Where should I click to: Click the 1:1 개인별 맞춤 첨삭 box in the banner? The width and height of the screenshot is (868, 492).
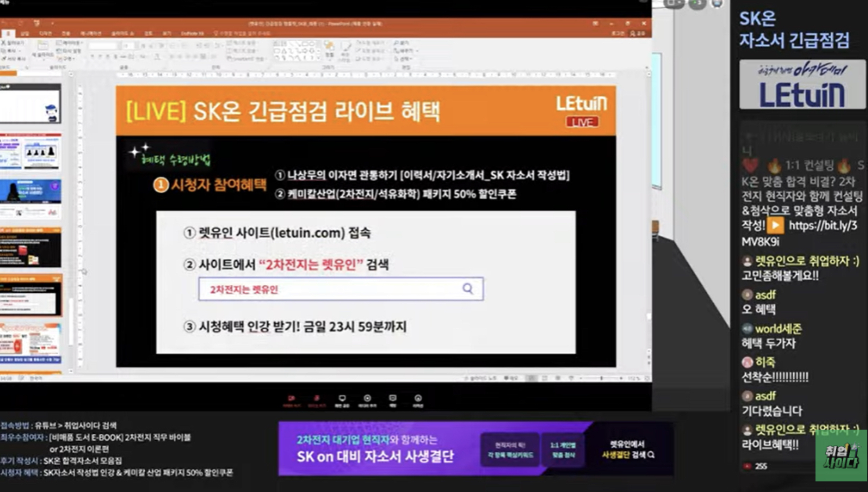563,450
